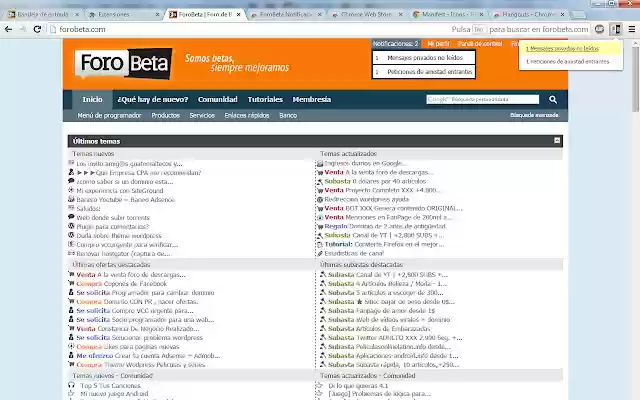
Task: Expand Menú de programador submenu
Action: 109,116
